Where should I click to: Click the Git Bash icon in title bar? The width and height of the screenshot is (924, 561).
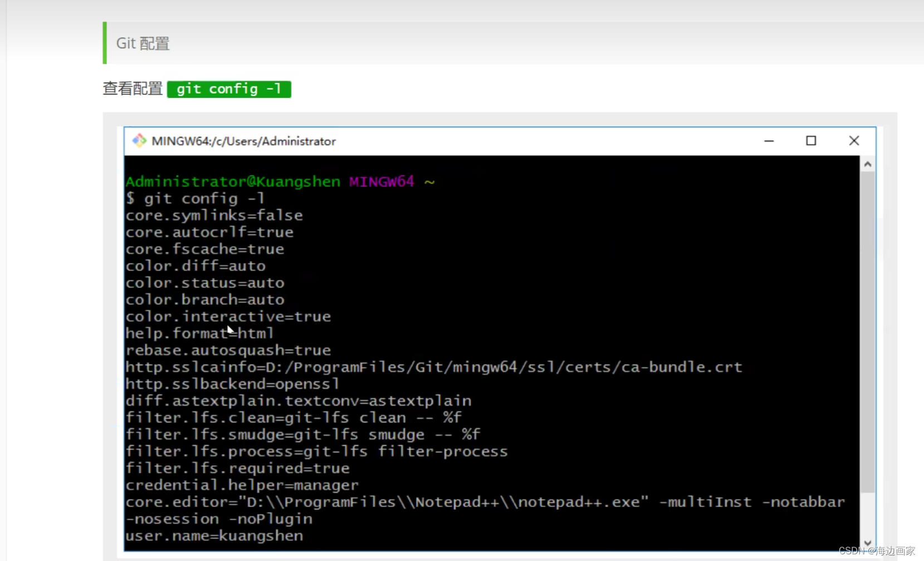[139, 141]
